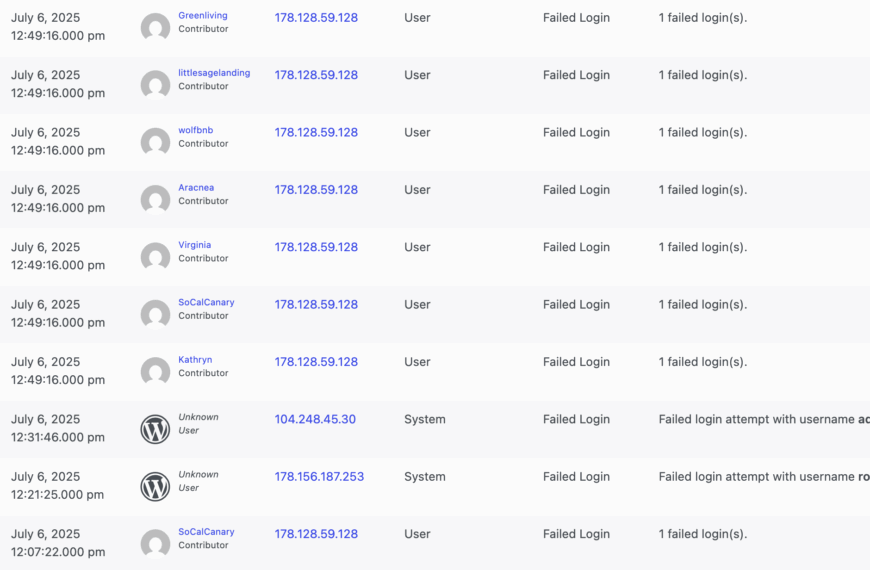Select Contributor role under Aracnea

(x=203, y=201)
